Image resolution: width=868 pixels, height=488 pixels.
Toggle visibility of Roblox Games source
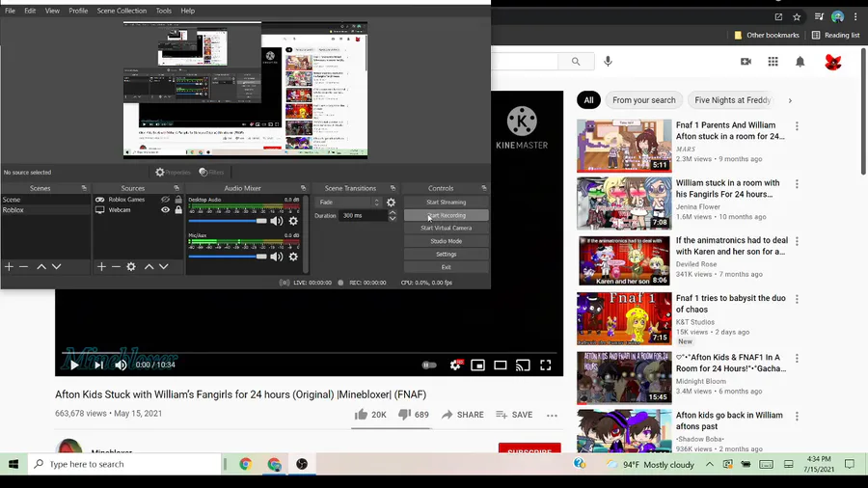pos(165,200)
